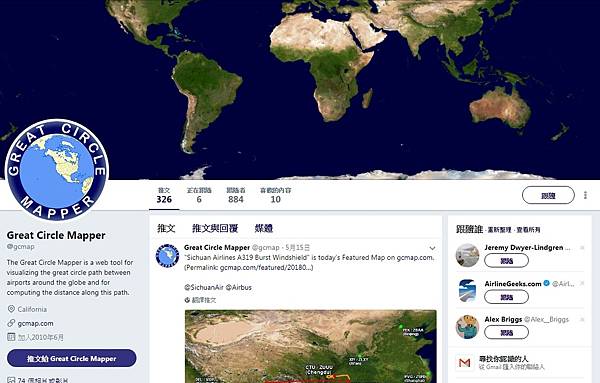This screenshot has height=383, width=600.
Task: Switch to the 推文與回覆 tab
Action: point(215,228)
